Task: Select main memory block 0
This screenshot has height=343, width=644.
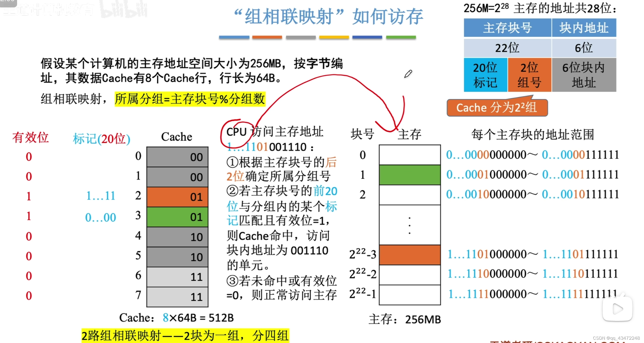Action: tap(410, 155)
